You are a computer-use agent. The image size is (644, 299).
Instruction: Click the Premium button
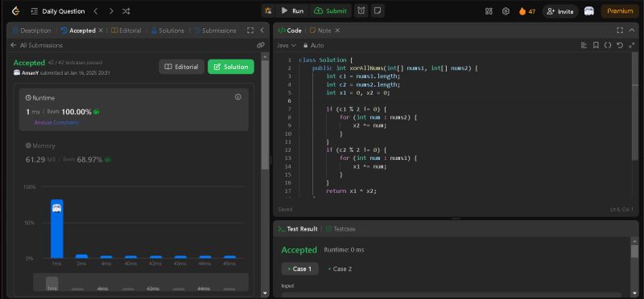(x=620, y=11)
